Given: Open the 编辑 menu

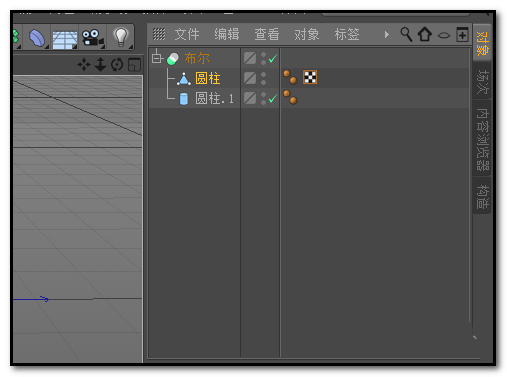Looking at the screenshot, I should (x=227, y=34).
